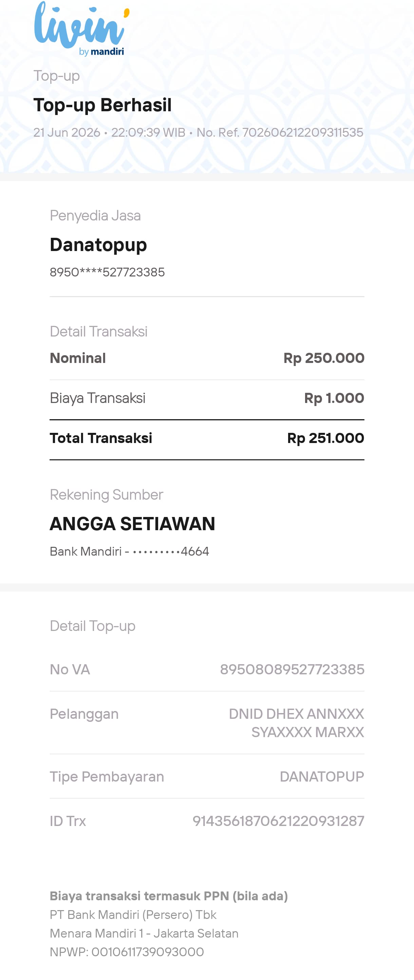Viewport: 414px width, 980px height.
Task: Select the Biaya transaksi termasuk PPN note
Action: (169, 896)
